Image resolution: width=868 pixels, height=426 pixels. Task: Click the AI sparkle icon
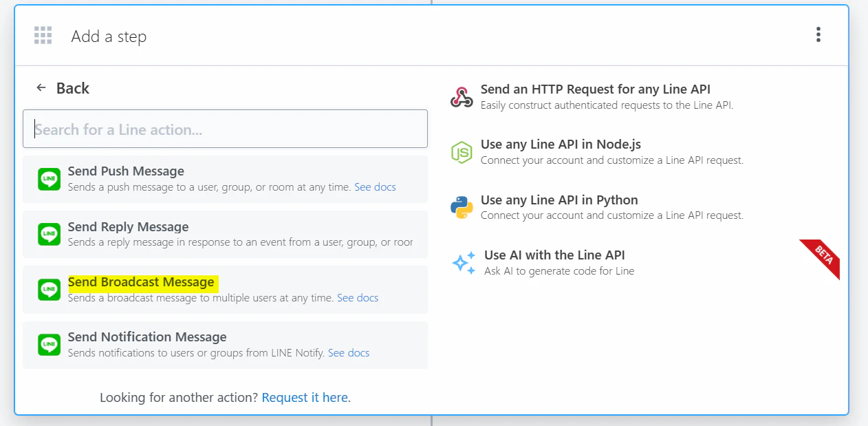[x=464, y=263]
